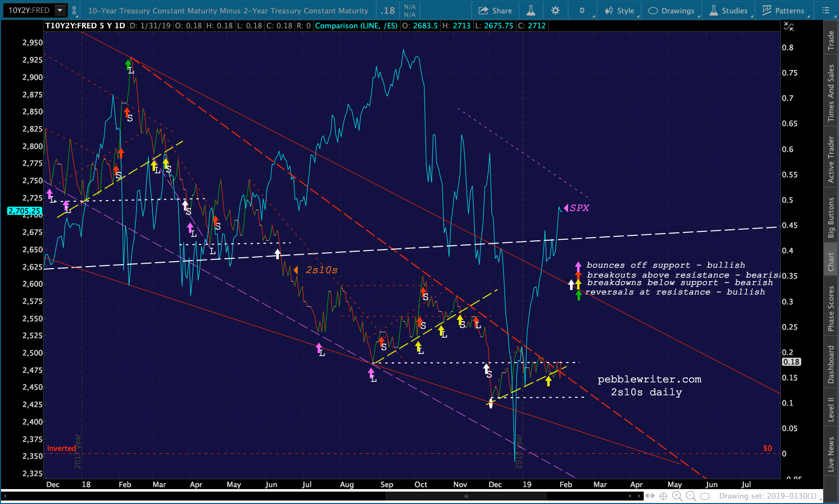Click the green arrow at the February peak
This screenshot has height=504, width=839.
[x=128, y=64]
